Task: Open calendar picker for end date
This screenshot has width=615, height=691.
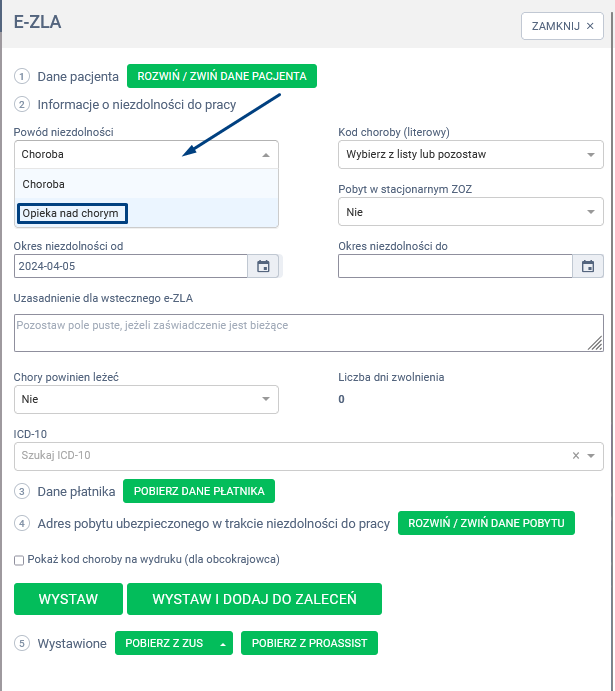Action: (x=588, y=266)
